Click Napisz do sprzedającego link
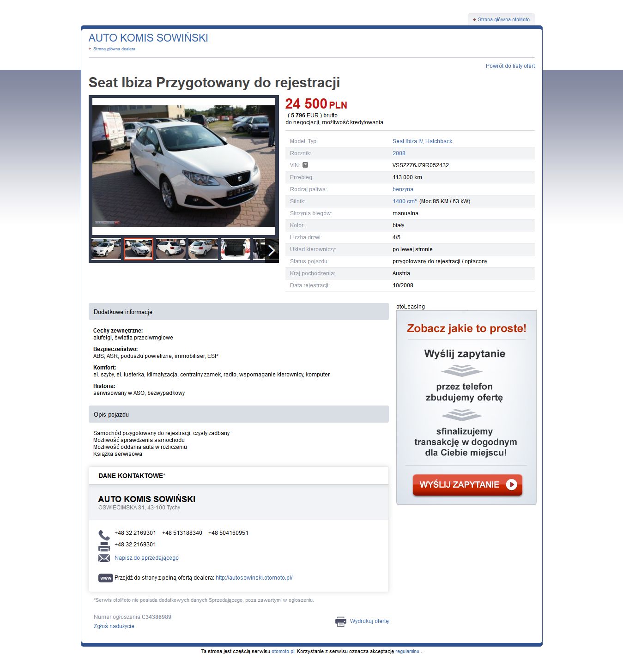This screenshot has width=623, height=672. pos(146,558)
